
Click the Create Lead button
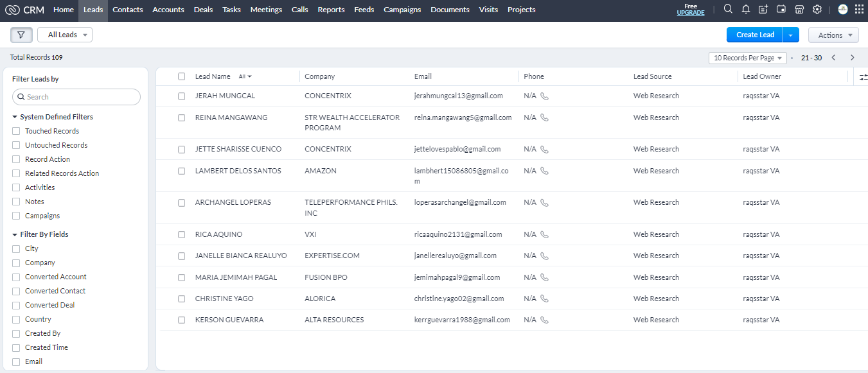point(755,35)
